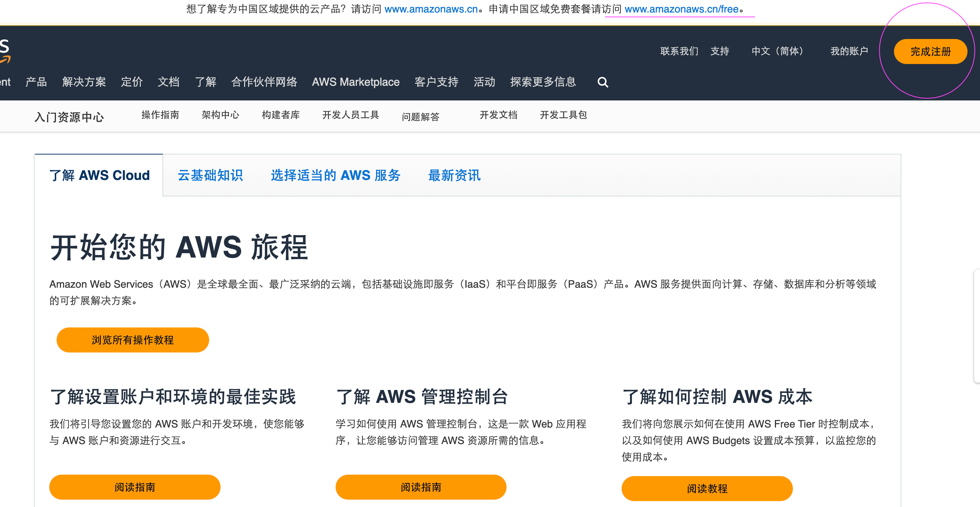The image size is (980, 507).
Task: Click the 完成注册 button
Action: click(930, 52)
